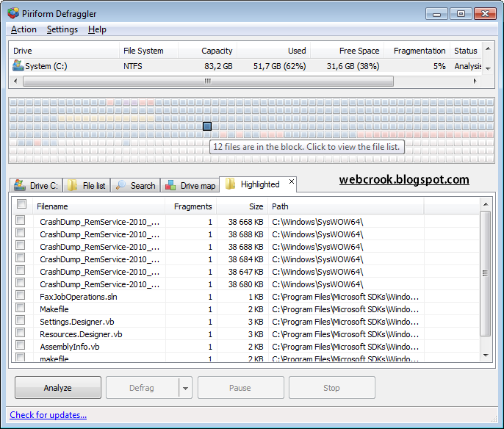Click the 31,6 GB (38%) free space value
This screenshot has height=429, width=504.
click(x=353, y=66)
